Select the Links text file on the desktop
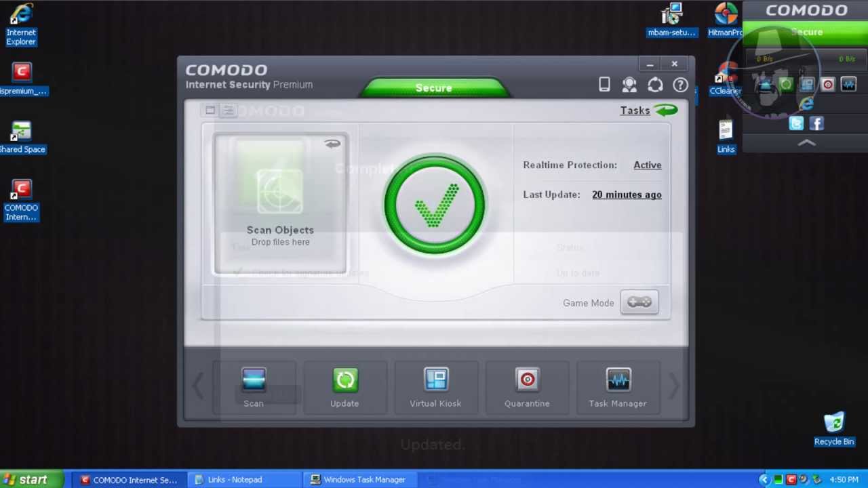The width and height of the screenshot is (868, 488). tap(726, 137)
